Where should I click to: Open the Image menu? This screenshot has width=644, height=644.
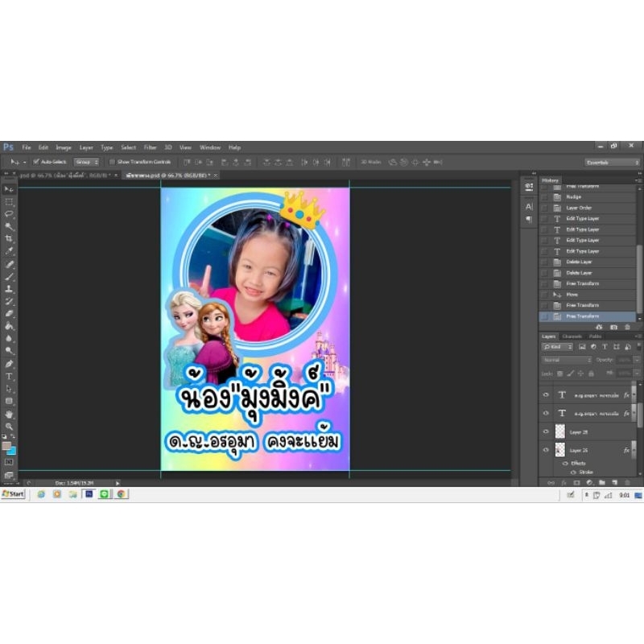(x=64, y=147)
